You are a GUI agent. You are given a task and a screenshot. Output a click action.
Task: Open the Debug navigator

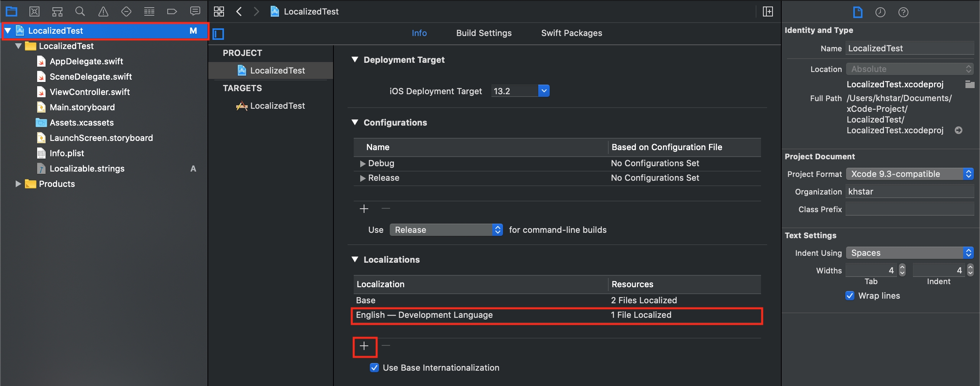click(x=149, y=11)
